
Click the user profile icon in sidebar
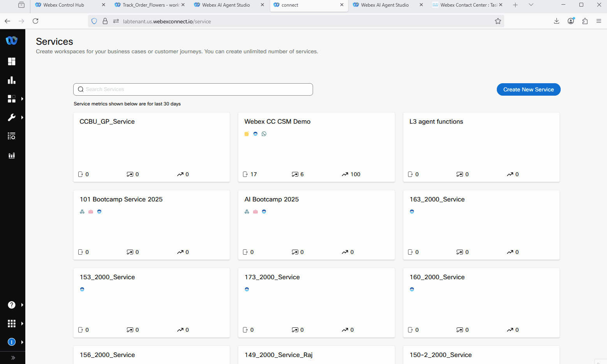12,342
